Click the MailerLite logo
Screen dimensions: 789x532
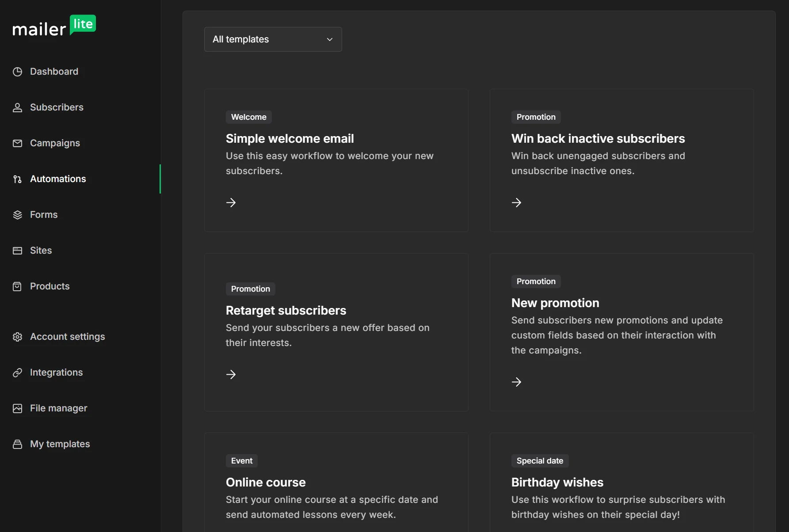pos(54,26)
